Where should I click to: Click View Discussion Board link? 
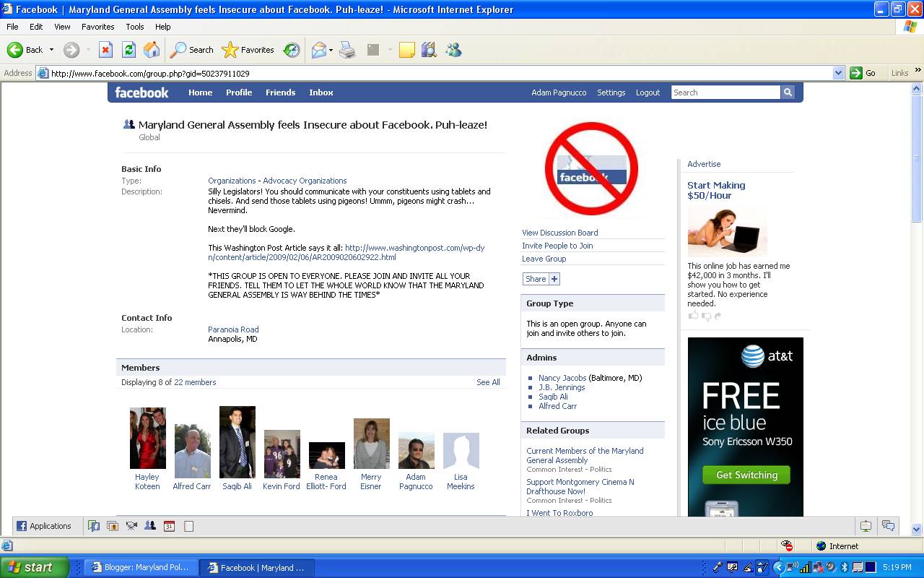pos(560,233)
